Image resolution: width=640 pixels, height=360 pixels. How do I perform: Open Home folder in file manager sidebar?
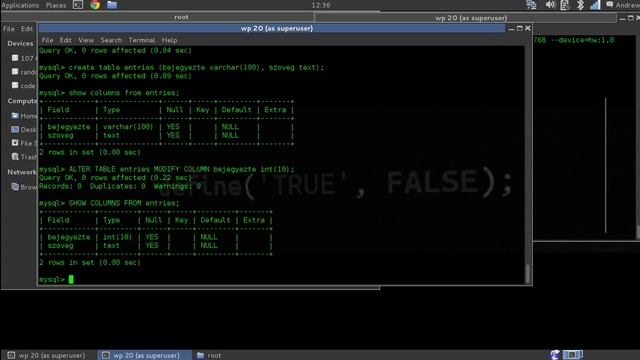[24, 116]
